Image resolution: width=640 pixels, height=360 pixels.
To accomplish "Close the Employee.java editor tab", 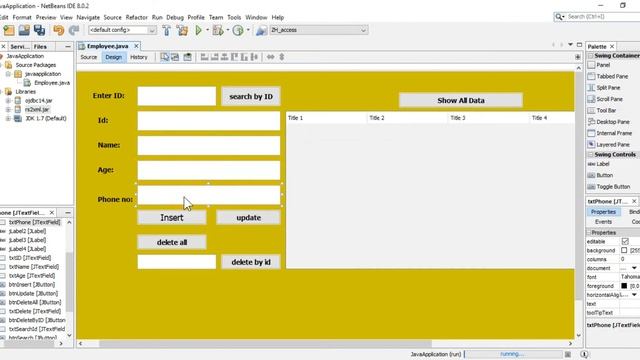I will pos(136,46).
